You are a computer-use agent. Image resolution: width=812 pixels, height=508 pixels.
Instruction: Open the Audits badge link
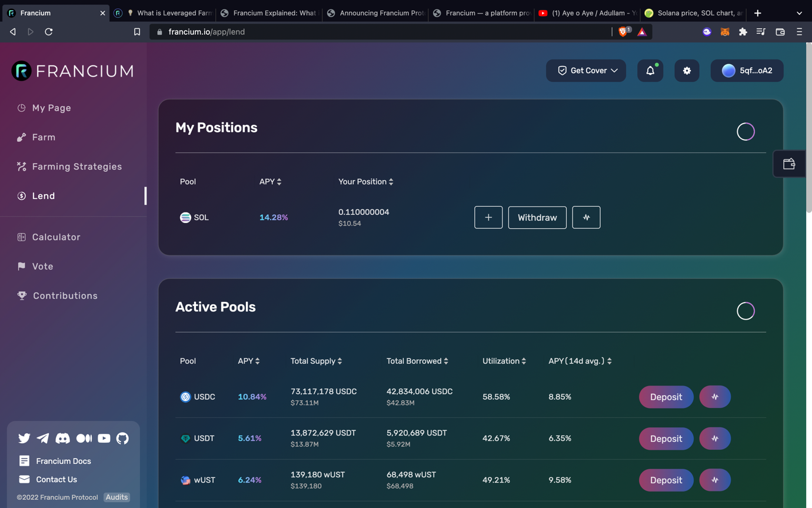pyautogui.click(x=117, y=497)
